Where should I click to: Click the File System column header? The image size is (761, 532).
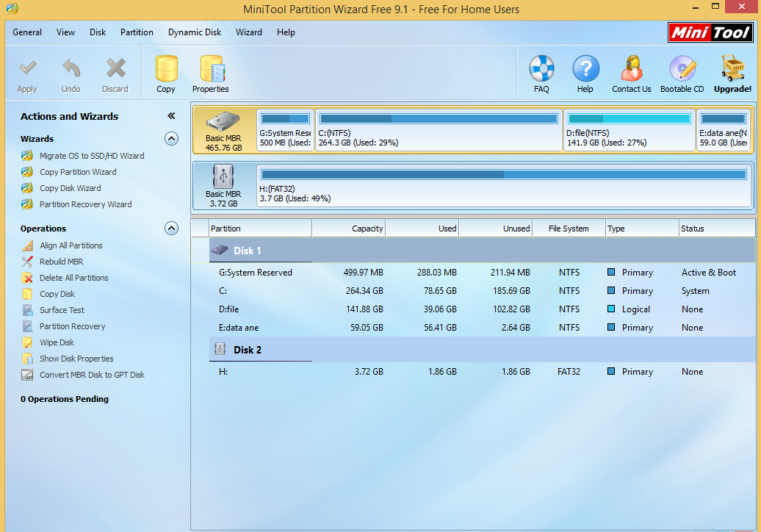(569, 228)
